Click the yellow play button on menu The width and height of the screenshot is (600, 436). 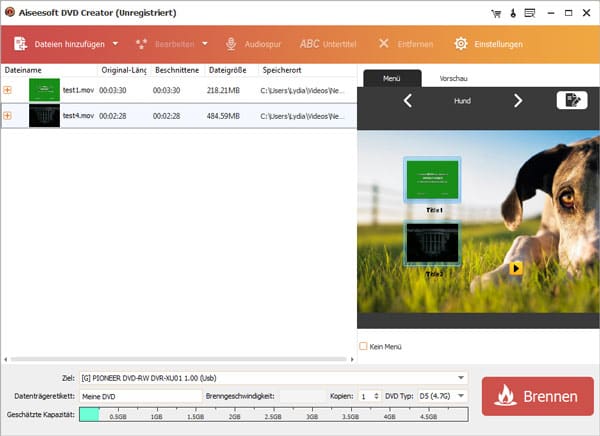[x=516, y=268]
